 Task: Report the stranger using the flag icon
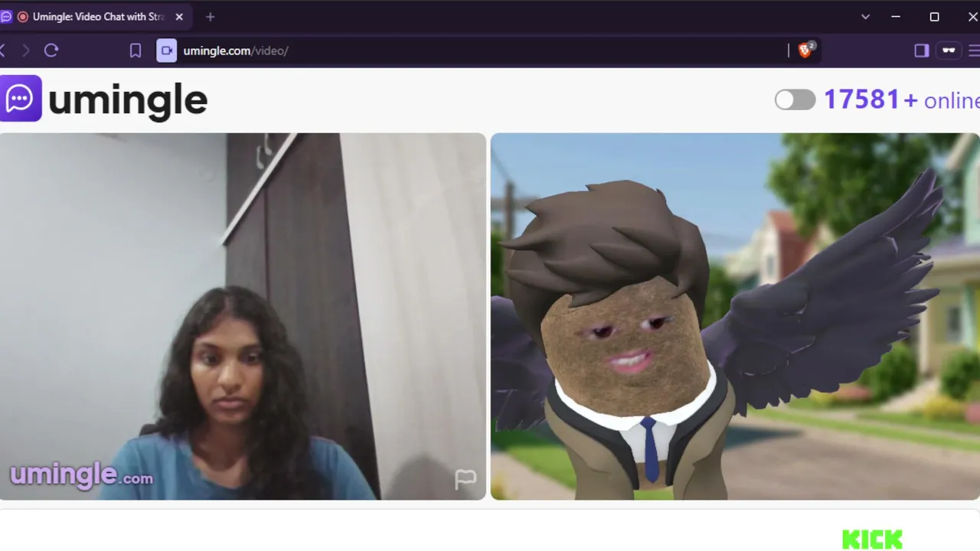point(465,479)
